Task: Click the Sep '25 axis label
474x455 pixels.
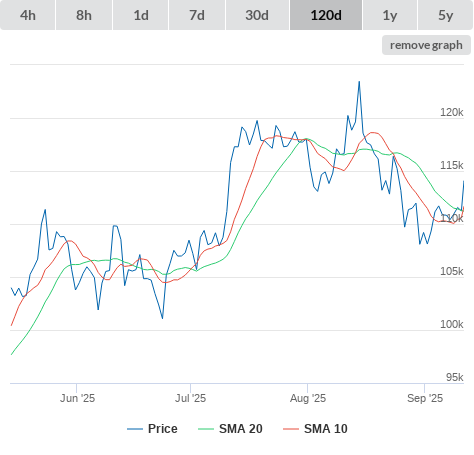Action: [425, 398]
